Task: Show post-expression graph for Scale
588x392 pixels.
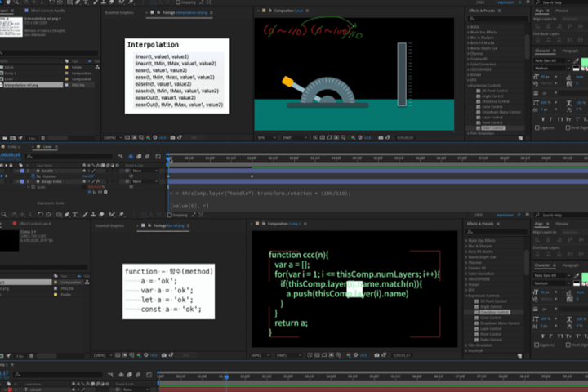Action: coord(95,192)
